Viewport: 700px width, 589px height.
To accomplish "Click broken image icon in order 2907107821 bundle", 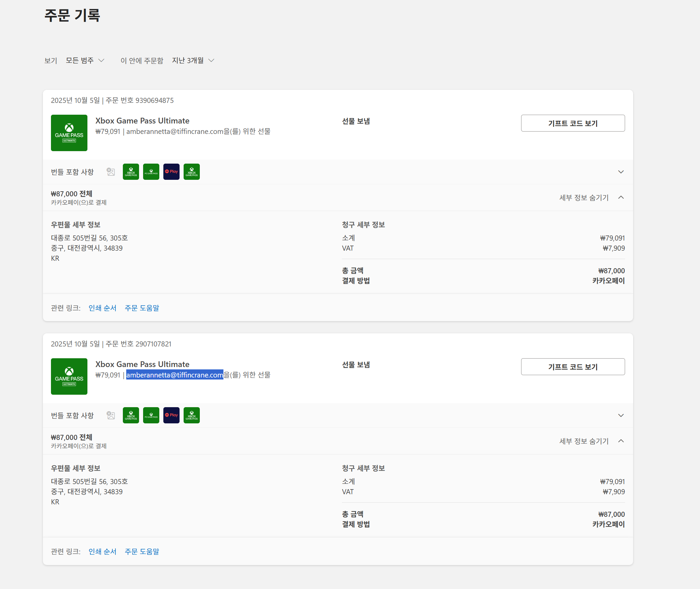I will [111, 415].
